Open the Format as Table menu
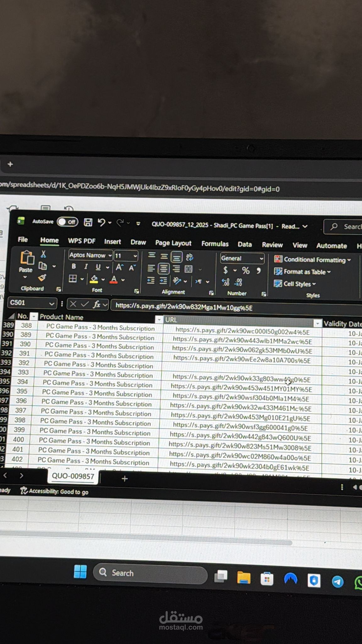 point(302,272)
